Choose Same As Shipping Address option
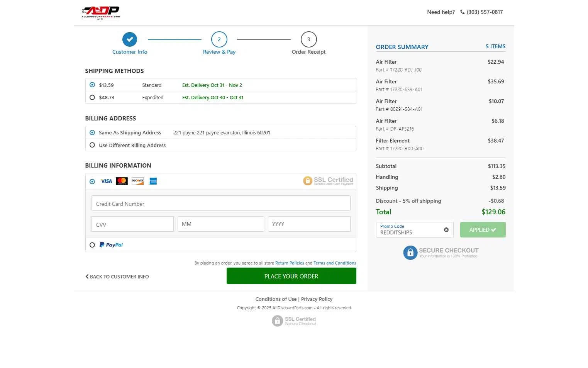Viewport: 588px width, 368px height. click(x=92, y=132)
